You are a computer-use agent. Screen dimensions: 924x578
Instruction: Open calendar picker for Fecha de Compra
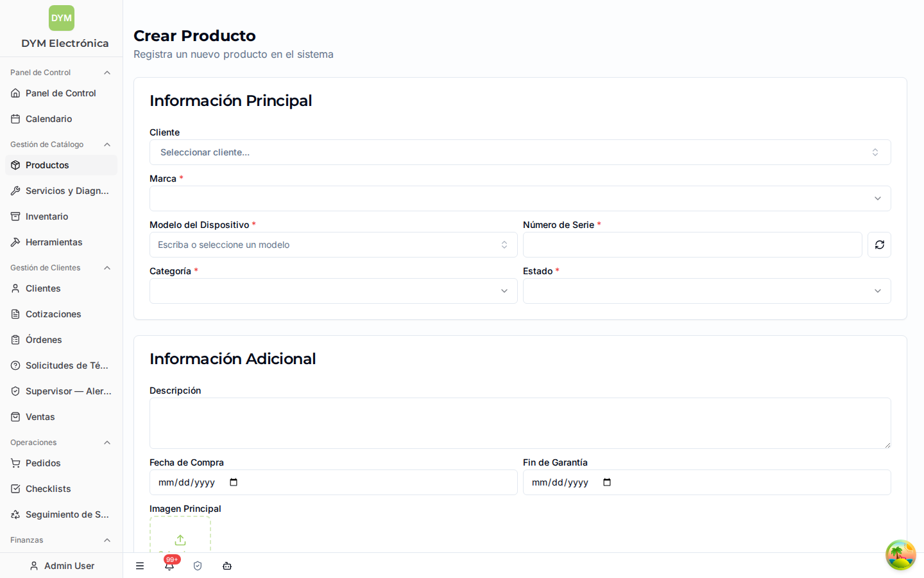pyautogui.click(x=234, y=482)
